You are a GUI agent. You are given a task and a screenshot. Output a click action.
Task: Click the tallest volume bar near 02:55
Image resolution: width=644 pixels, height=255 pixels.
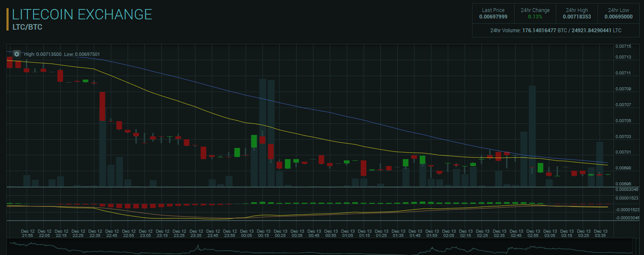532,136
